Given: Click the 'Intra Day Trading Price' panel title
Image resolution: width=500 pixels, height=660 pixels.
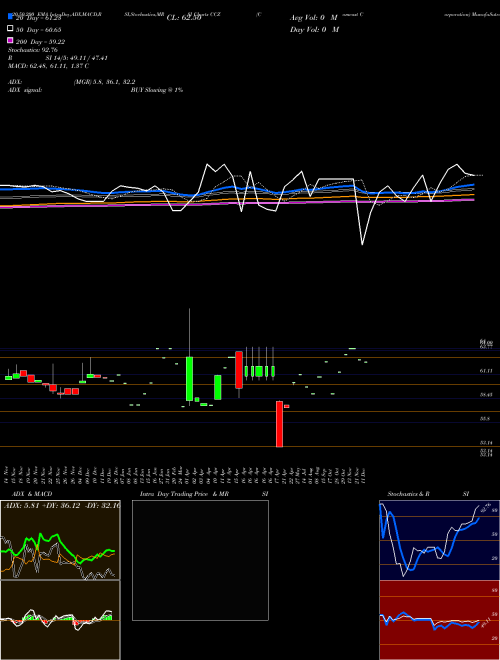Looking at the screenshot, I should tap(174, 494).
